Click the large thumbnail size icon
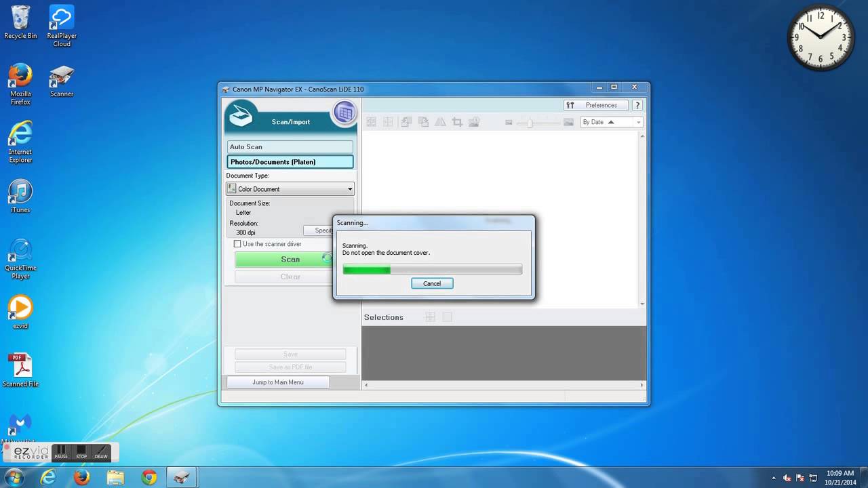868x488 pixels. click(568, 123)
